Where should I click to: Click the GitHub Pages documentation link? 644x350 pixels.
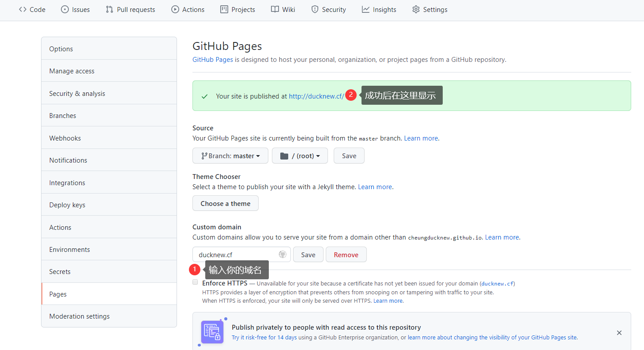213,59
